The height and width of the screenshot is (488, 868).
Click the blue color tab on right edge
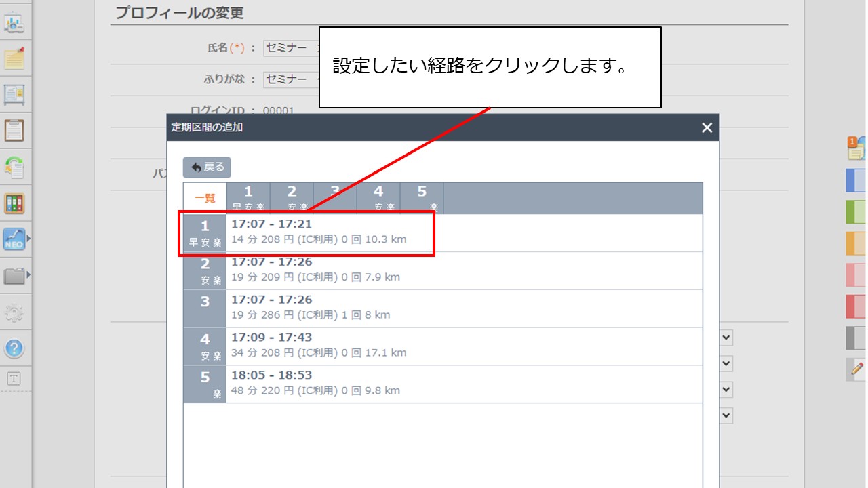coord(856,180)
